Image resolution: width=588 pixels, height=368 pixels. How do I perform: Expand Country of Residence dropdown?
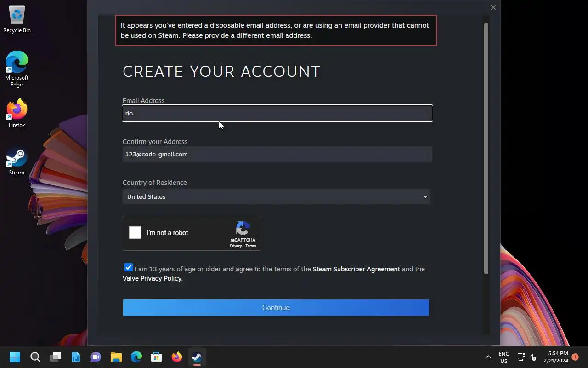(x=276, y=196)
